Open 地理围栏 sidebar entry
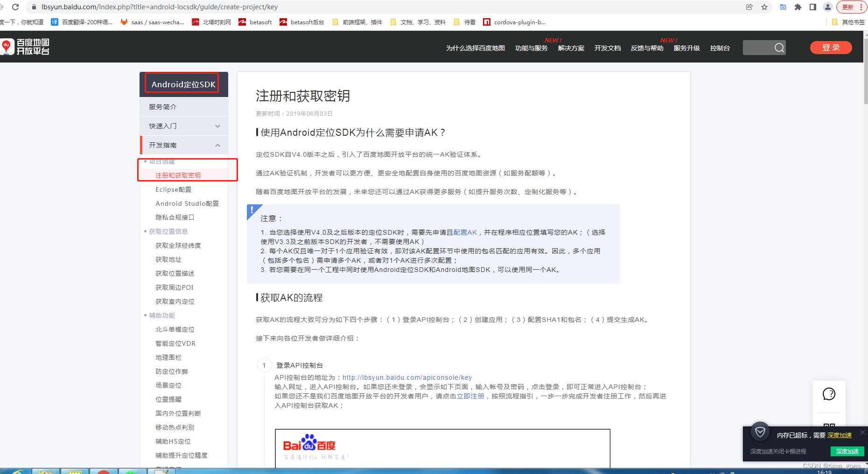The height and width of the screenshot is (474, 868). point(168,357)
